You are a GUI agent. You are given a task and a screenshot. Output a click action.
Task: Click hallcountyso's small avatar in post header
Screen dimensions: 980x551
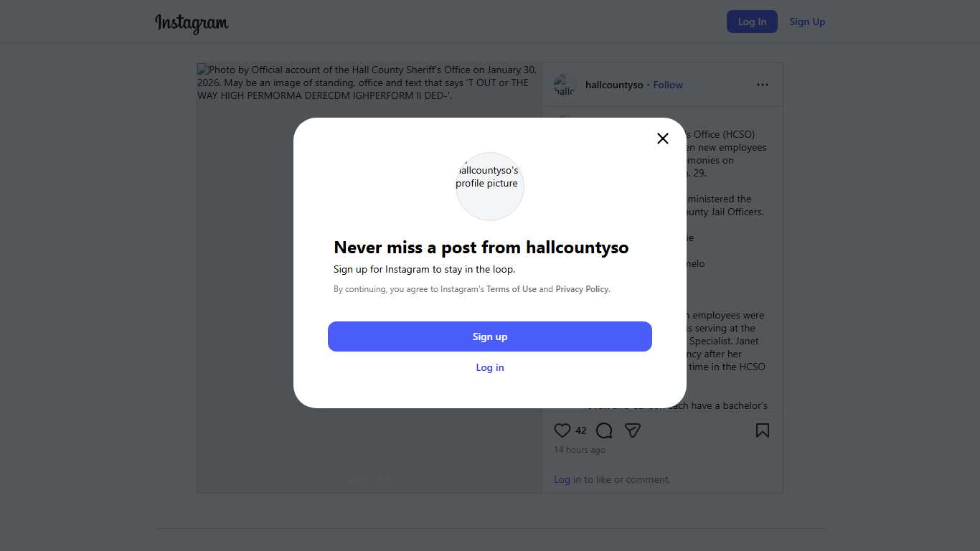click(565, 85)
